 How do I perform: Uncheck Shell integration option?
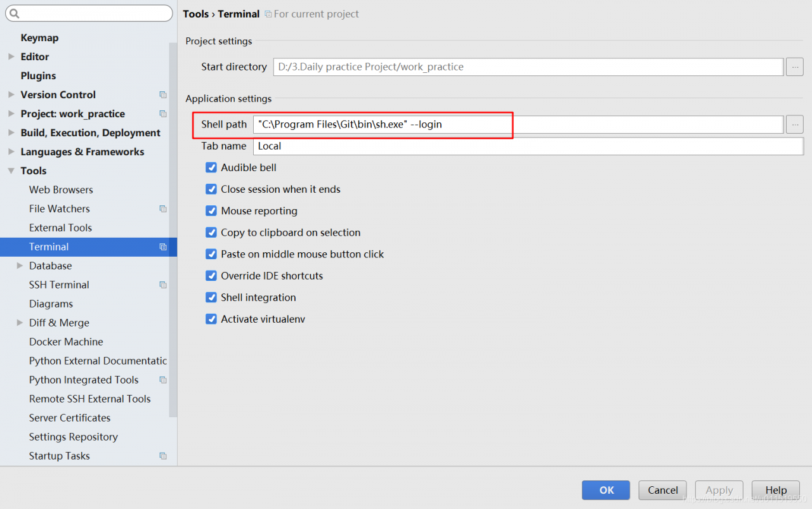click(x=211, y=298)
